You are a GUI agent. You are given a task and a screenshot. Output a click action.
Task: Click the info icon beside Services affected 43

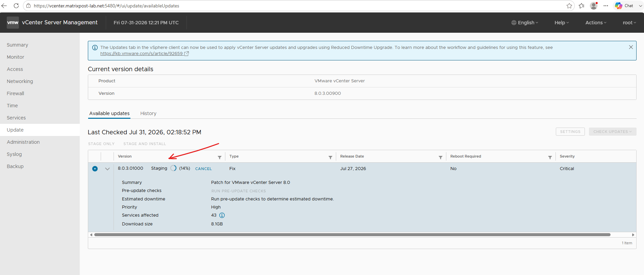[222, 215]
